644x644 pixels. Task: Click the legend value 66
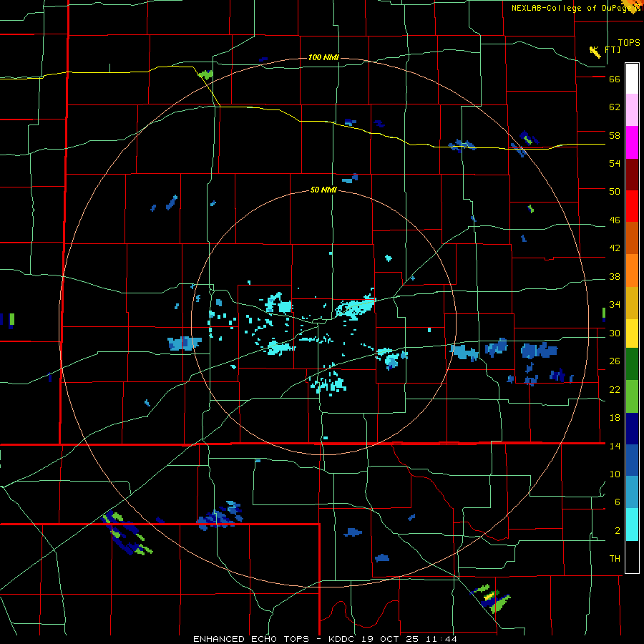[x=615, y=79]
